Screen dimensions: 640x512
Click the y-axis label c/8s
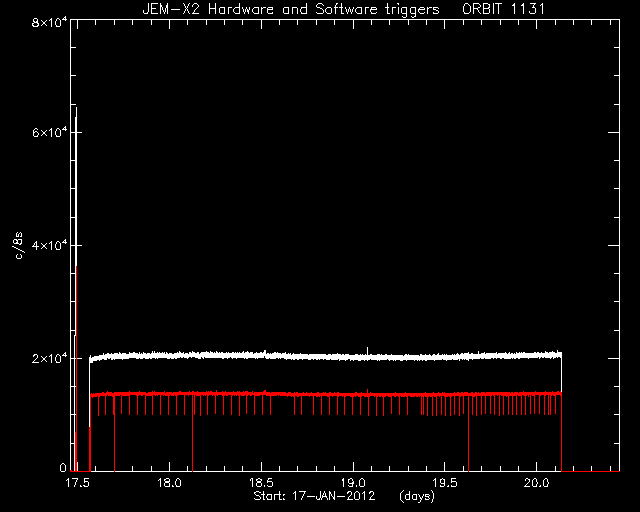click(18, 245)
